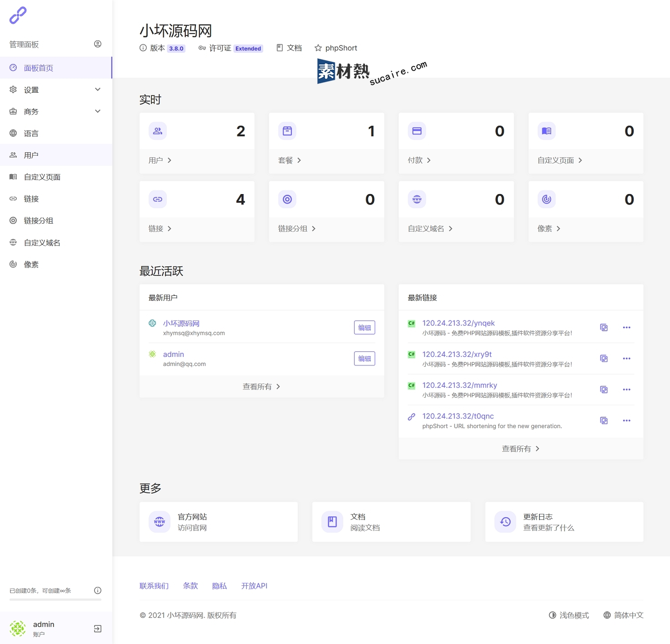Viewport: 670px width, 644px height.
Task: Open 链接分组 in the sidebar menu
Action: [x=56, y=220]
